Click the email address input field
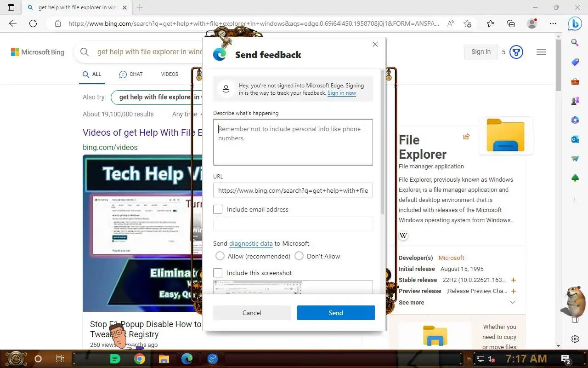The width and height of the screenshot is (588, 368). point(293,224)
